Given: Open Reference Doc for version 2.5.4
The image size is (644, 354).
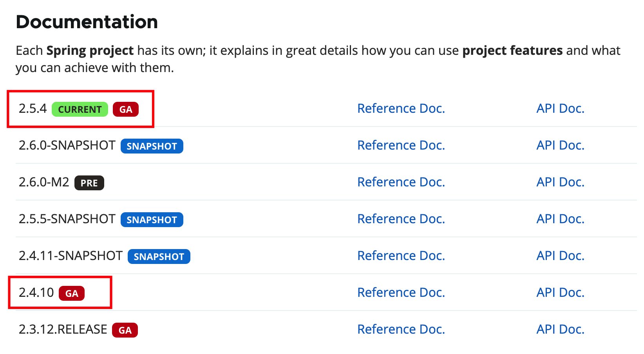Looking at the screenshot, I should pos(401,108).
